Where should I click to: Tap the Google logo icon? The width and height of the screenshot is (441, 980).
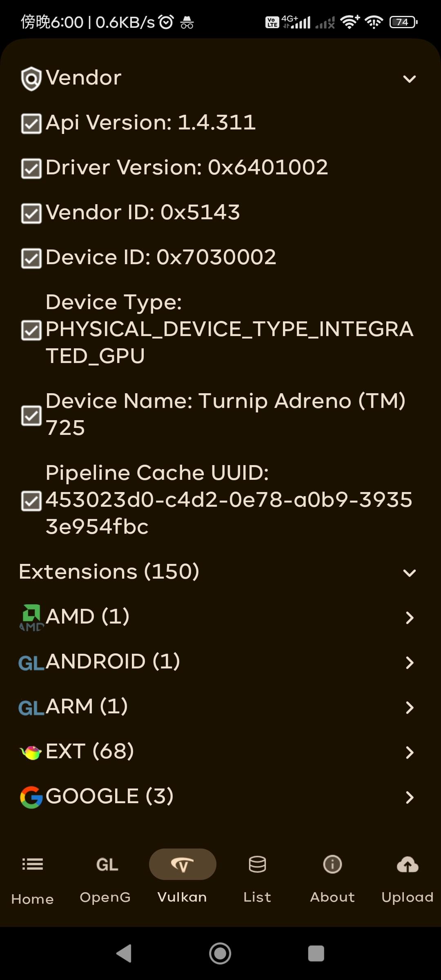(31, 797)
